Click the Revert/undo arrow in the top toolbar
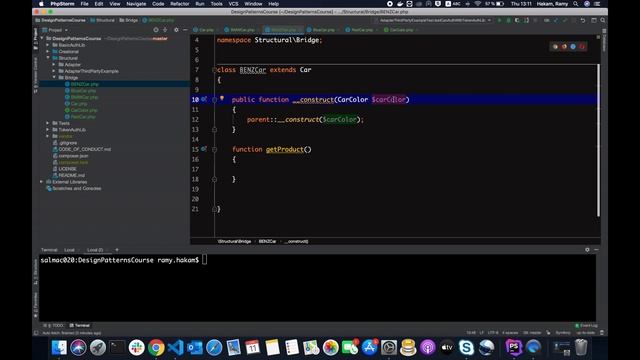Viewport: 640px width, 360px height. [583, 20]
